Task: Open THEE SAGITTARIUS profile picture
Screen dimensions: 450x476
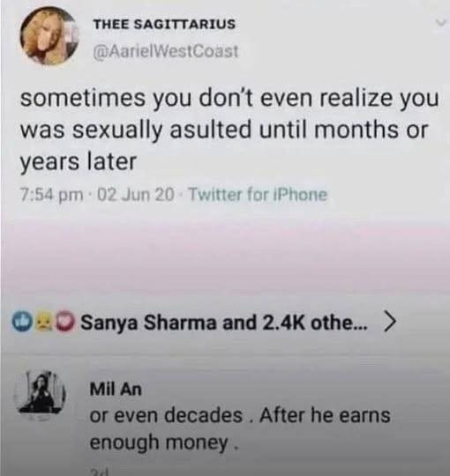Action: (x=49, y=36)
